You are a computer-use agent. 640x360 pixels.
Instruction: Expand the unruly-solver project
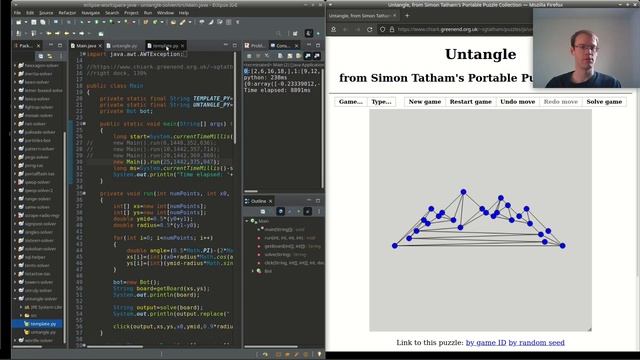pyautogui.click(x=16, y=290)
